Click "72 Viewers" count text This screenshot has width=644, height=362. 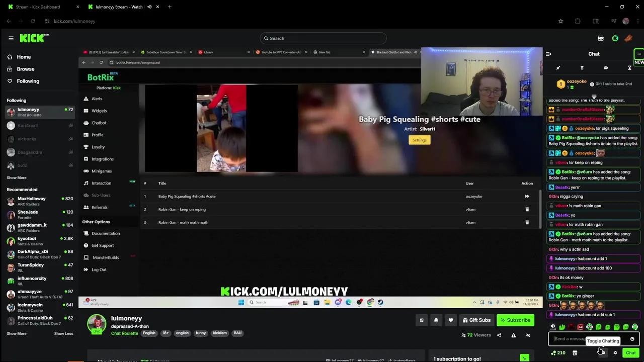479,335
